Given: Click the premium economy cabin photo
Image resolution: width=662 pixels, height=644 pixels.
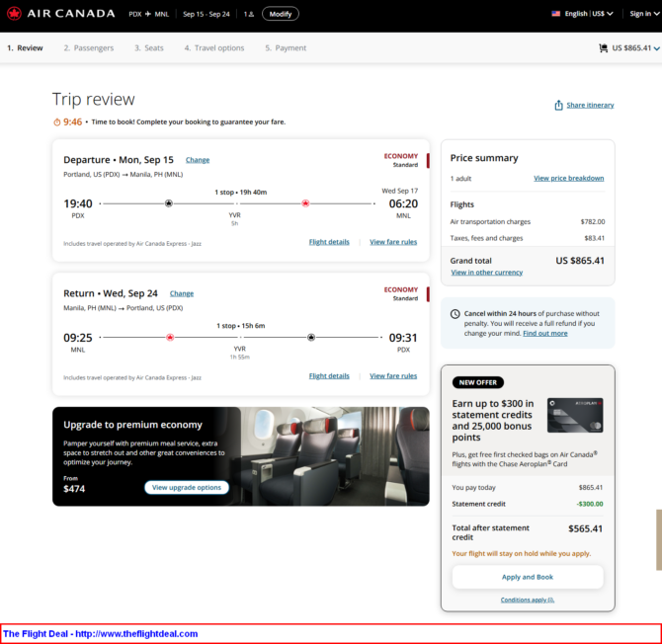Looking at the screenshot, I should [x=335, y=456].
